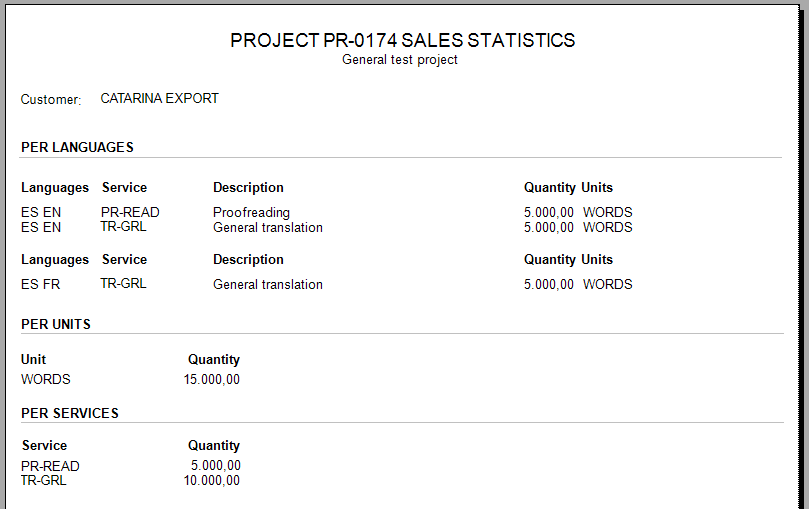Select General translation in the ES FR row
809x509 pixels.
(x=268, y=284)
